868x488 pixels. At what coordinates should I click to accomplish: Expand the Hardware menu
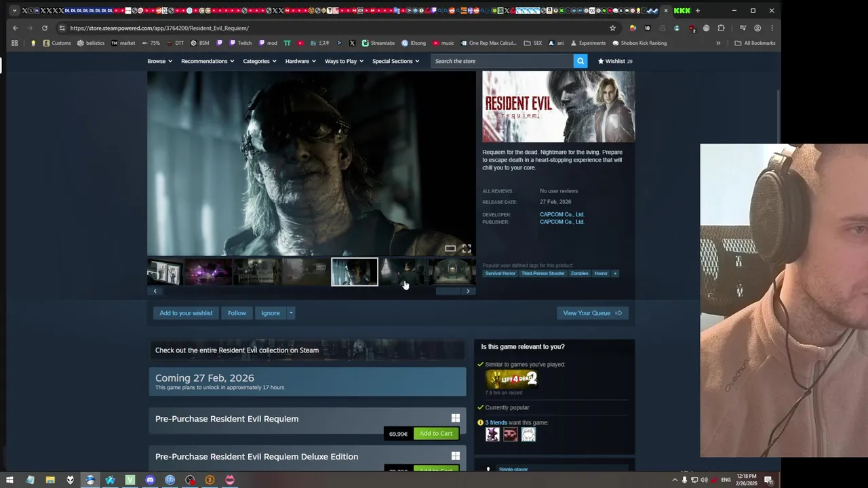300,61
